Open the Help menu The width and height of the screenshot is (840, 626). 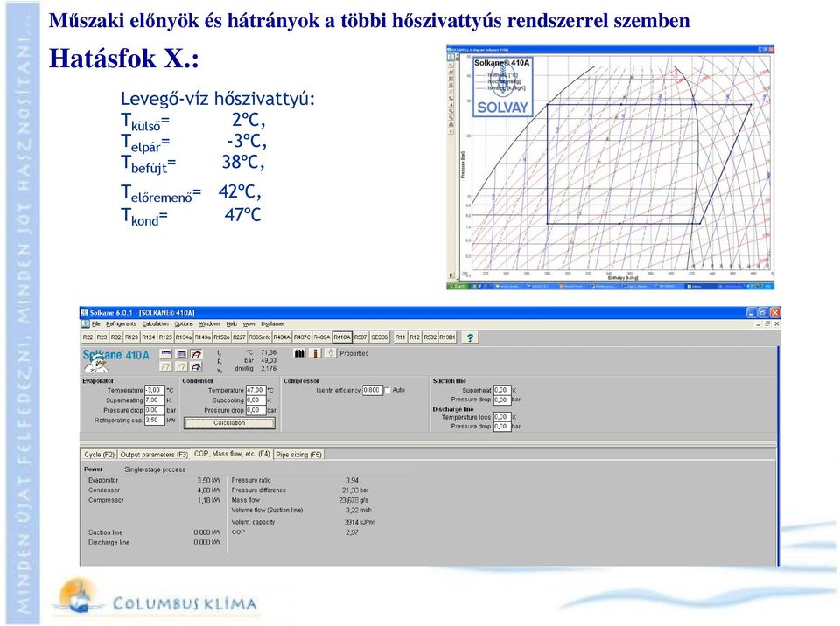click(231, 324)
